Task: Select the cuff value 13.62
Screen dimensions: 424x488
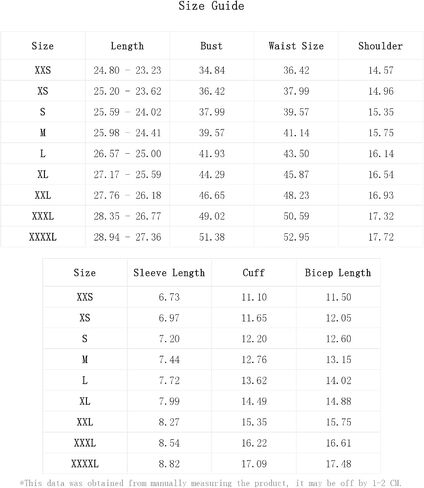Action: 254,380
